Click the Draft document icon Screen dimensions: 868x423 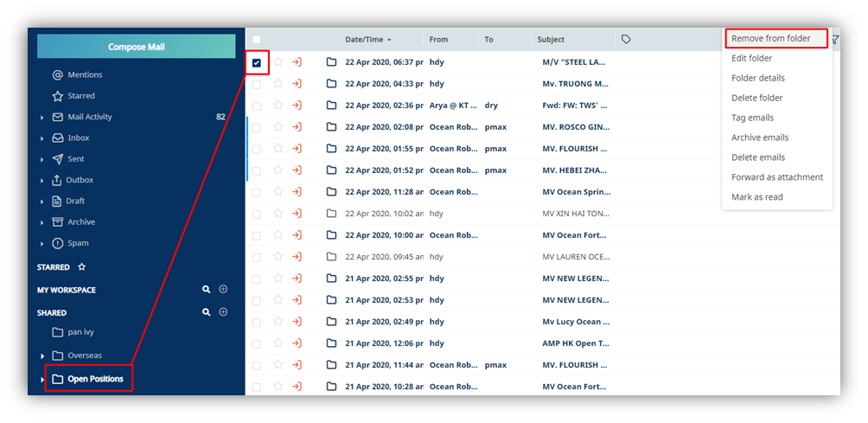pos(56,201)
